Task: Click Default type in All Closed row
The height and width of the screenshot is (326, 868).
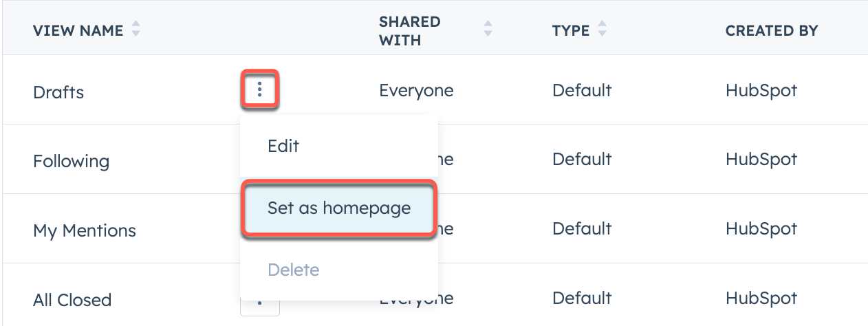Action: coord(582,298)
